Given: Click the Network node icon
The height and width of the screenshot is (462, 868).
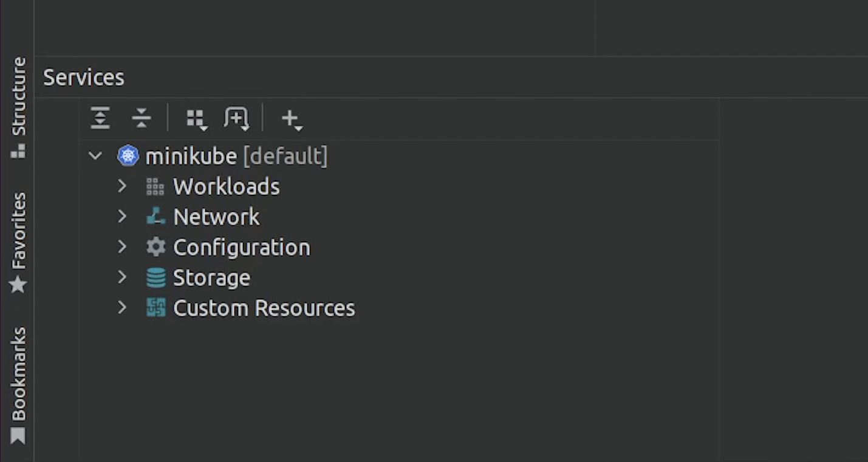Looking at the screenshot, I should coord(156,216).
